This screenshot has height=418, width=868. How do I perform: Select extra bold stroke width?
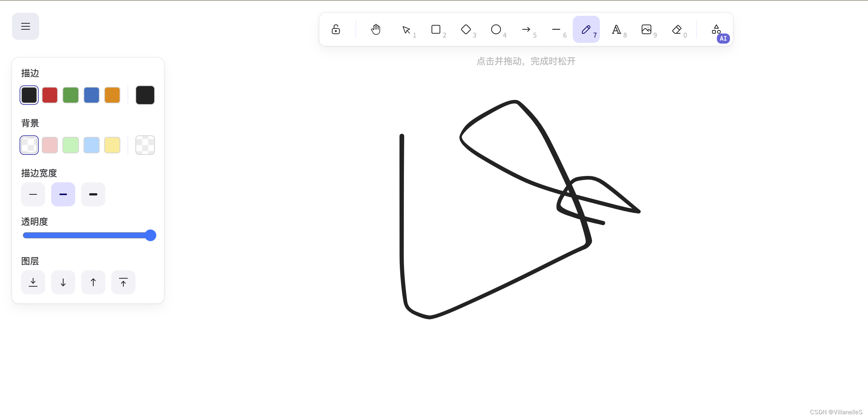click(x=93, y=194)
